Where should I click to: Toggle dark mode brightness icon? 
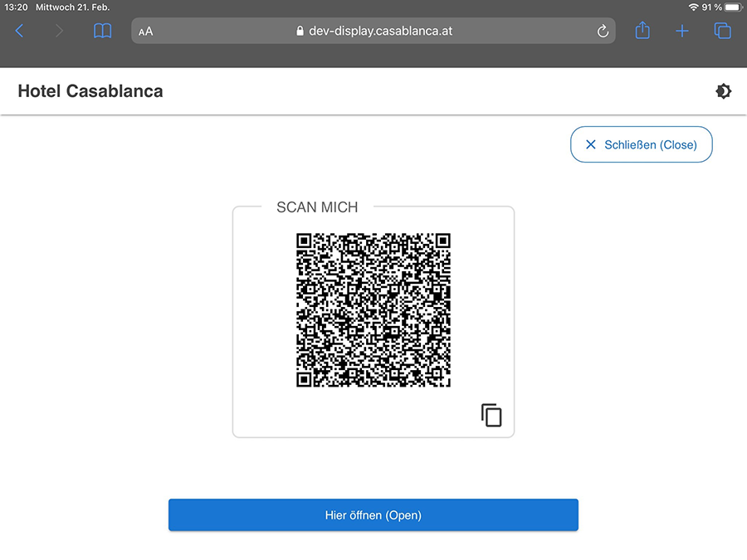pyautogui.click(x=724, y=91)
